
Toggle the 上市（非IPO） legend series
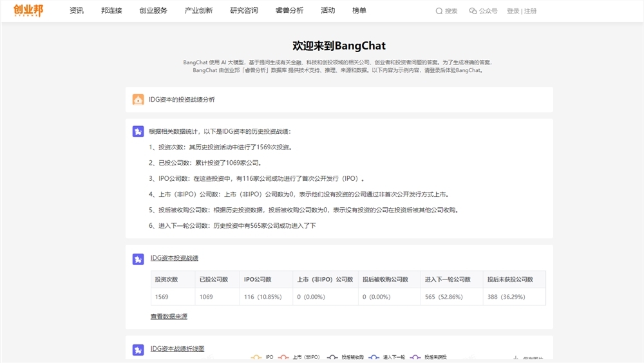point(299,357)
